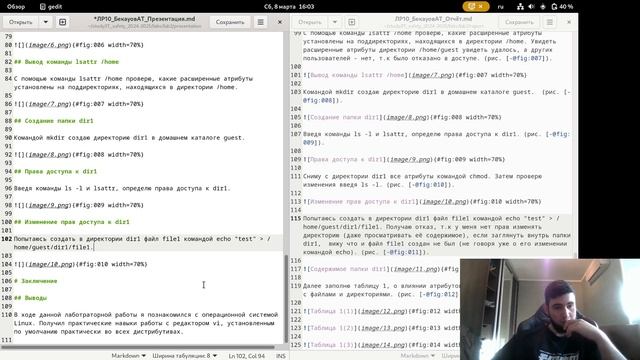Click heading ## Изменение прав доступа к dir1

71,222
